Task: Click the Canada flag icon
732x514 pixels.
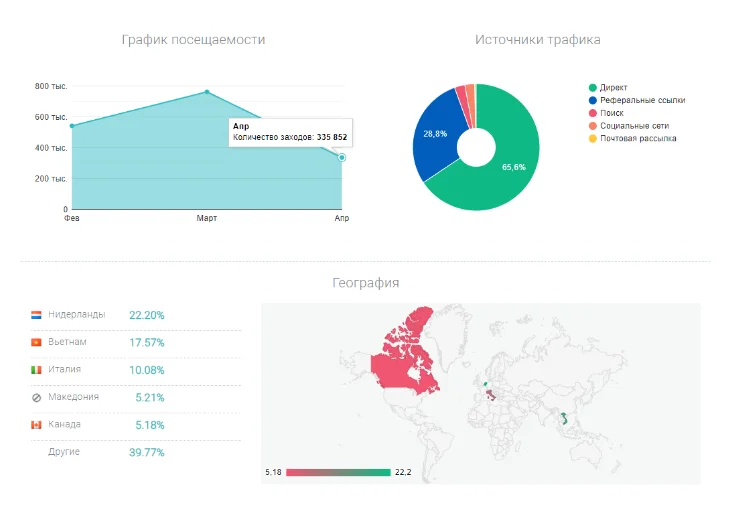Action: click(x=36, y=425)
